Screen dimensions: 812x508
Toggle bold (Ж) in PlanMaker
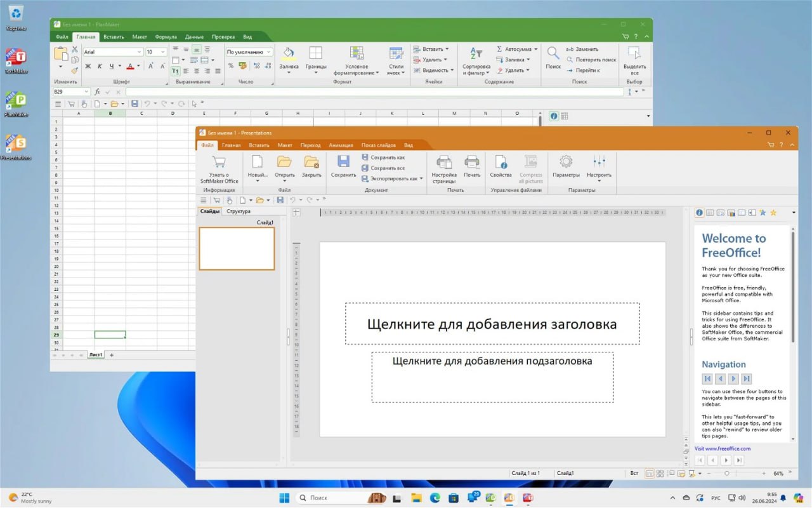[x=88, y=66]
